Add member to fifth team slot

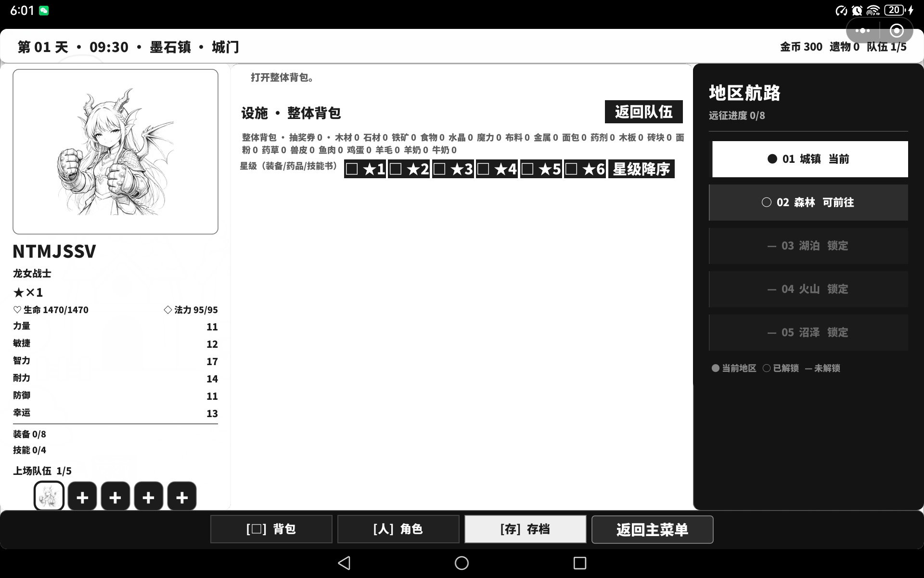click(x=182, y=496)
